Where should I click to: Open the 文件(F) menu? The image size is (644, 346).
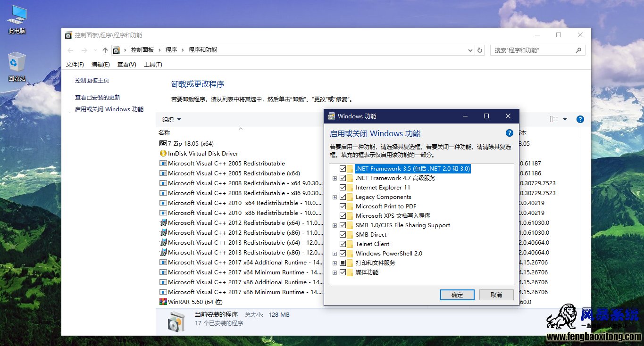(x=75, y=65)
